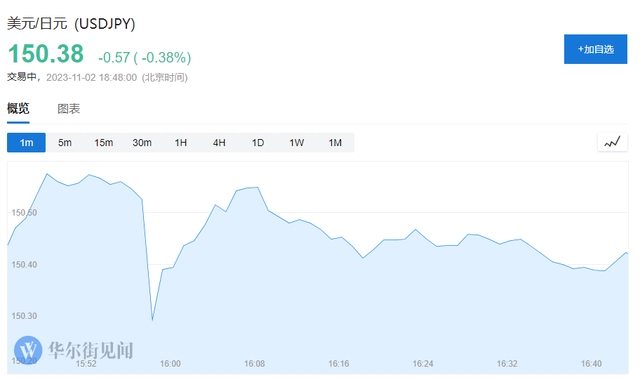
Task: Switch to 1M monthly chart
Action: click(335, 143)
